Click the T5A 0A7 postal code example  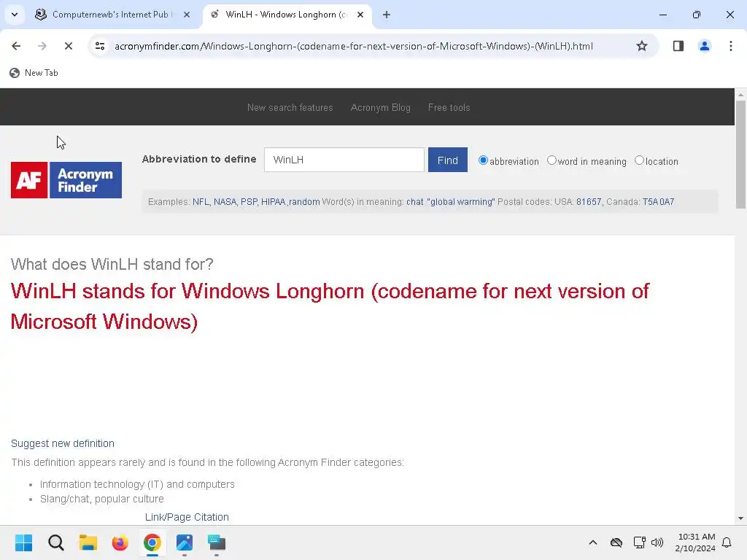659,202
